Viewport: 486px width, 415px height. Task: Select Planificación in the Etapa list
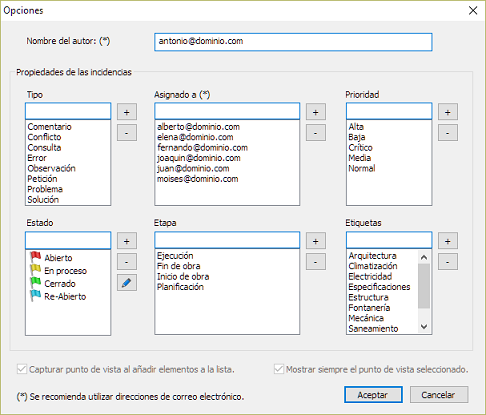(x=180, y=287)
